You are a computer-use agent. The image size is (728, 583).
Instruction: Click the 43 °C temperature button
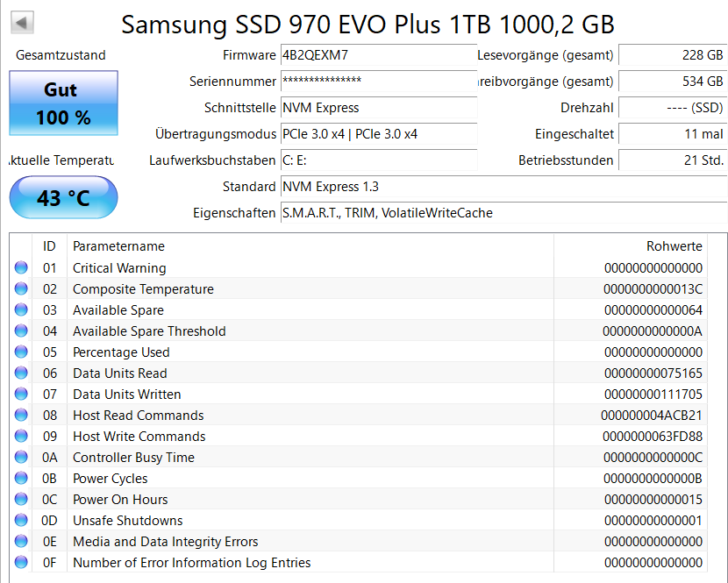click(x=64, y=197)
